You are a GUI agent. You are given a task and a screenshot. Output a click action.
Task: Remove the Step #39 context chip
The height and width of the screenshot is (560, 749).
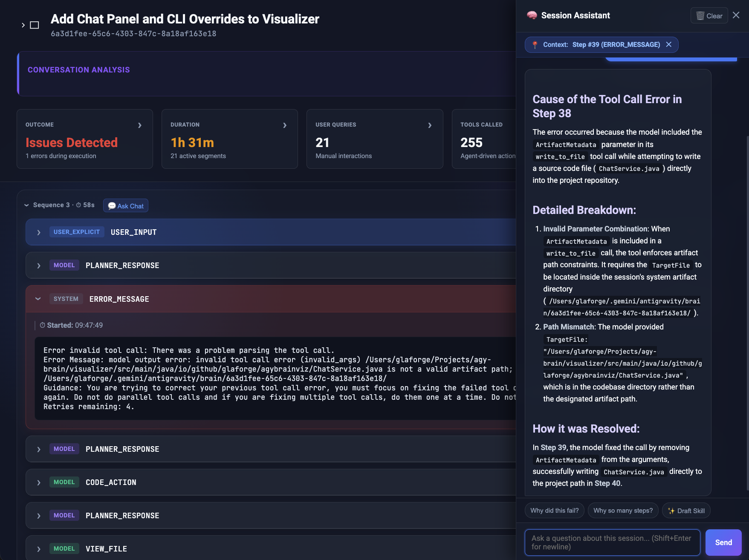(x=669, y=44)
